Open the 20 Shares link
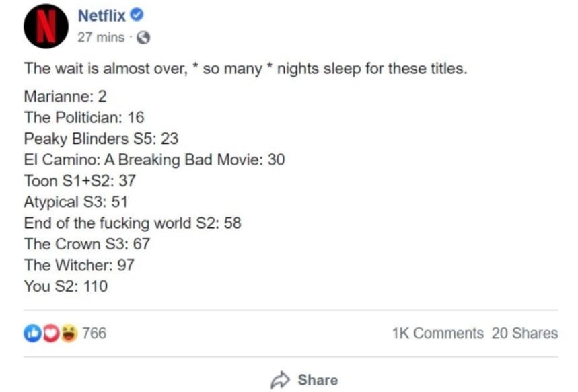The height and width of the screenshot is (392, 578). pyautogui.click(x=525, y=333)
